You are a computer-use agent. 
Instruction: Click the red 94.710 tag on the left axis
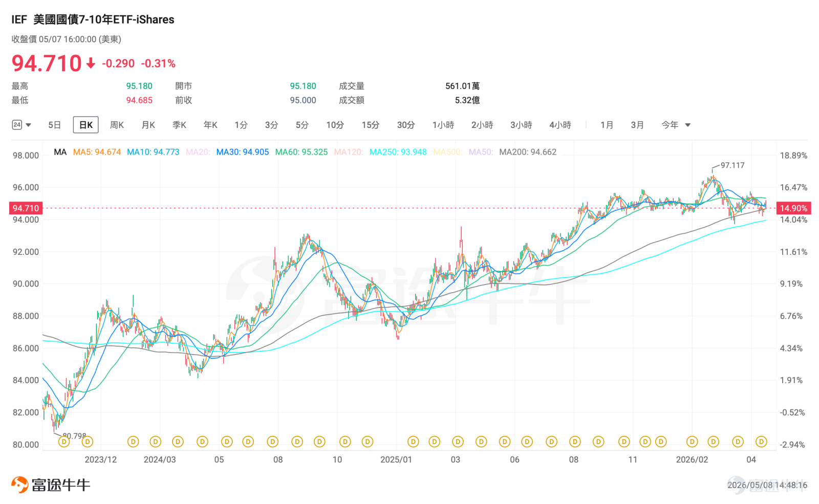click(26, 208)
